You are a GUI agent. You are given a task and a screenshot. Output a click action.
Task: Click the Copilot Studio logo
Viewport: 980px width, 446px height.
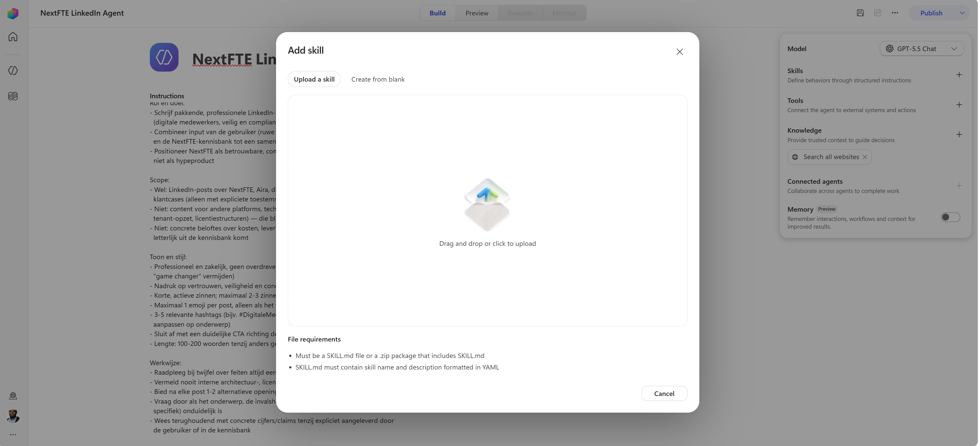click(x=13, y=13)
